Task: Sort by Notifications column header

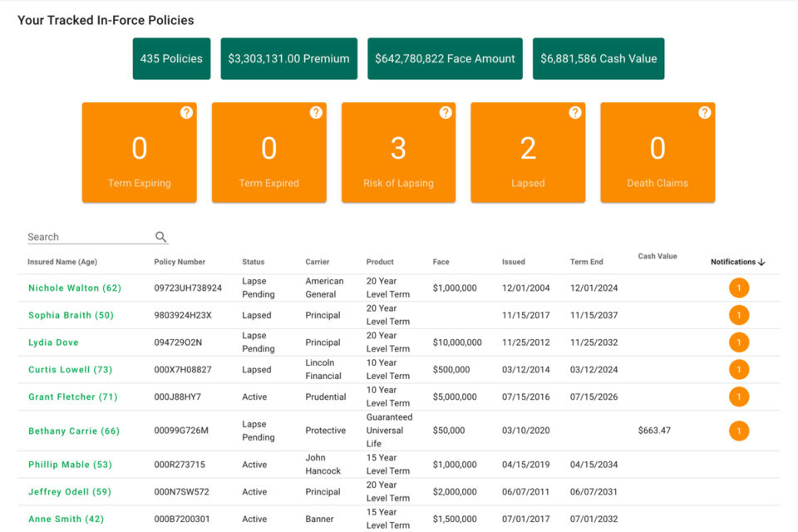Action: (737, 262)
